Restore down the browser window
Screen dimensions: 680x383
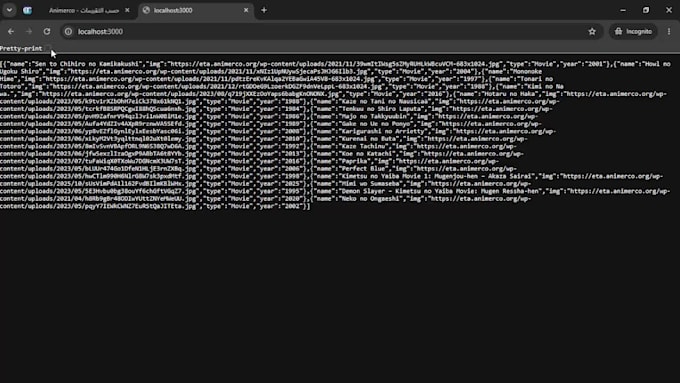(x=646, y=10)
